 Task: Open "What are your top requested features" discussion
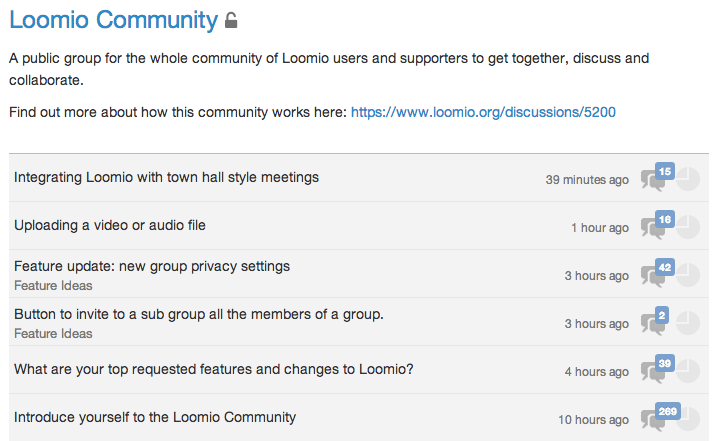pos(214,369)
